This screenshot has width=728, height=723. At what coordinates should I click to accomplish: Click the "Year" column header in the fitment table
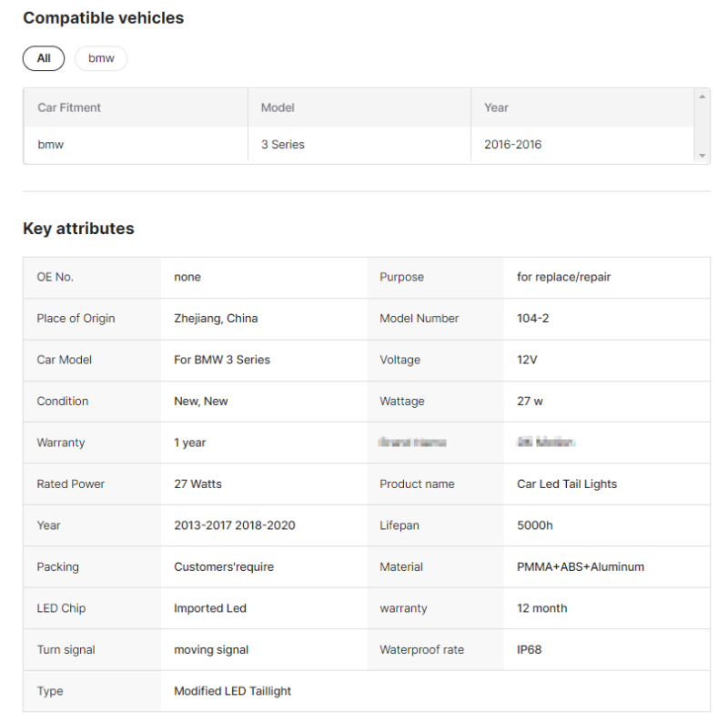click(x=496, y=107)
